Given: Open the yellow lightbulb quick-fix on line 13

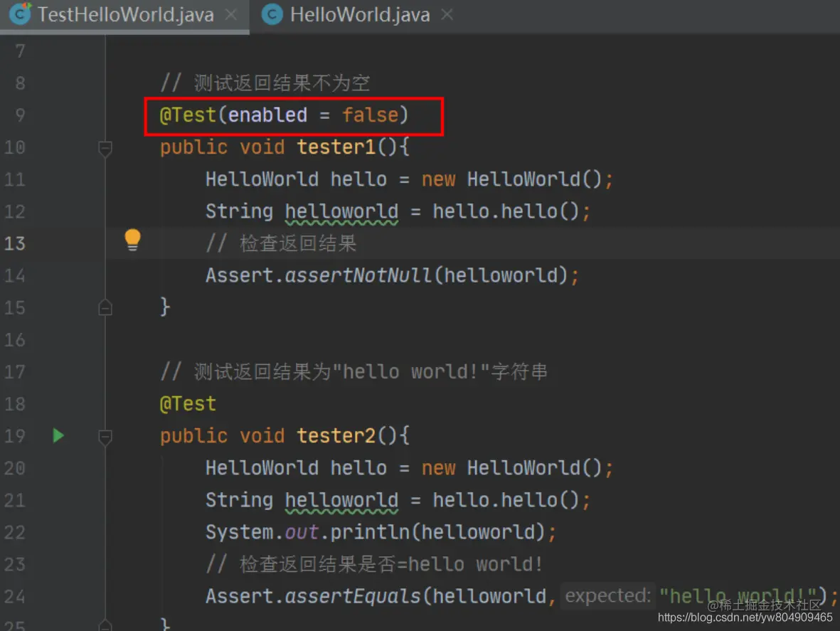Looking at the screenshot, I should tap(132, 240).
